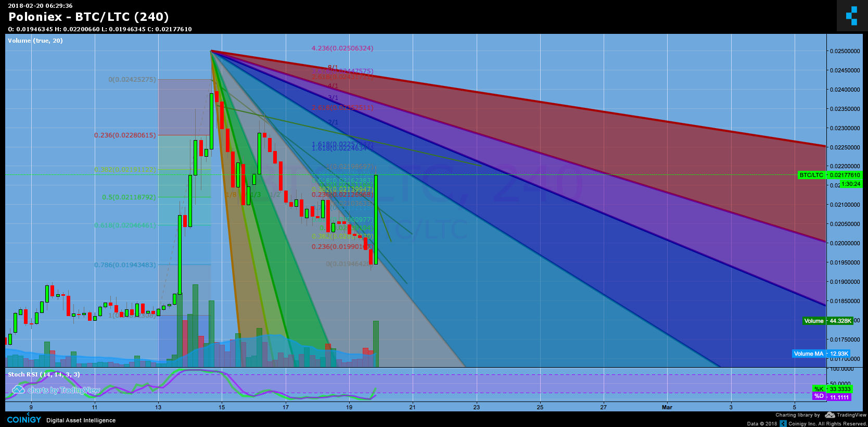Click 'Coinigy Inc. All Rights Reserved.' copyright text
The height and width of the screenshot is (427, 868).
tap(827, 423)
